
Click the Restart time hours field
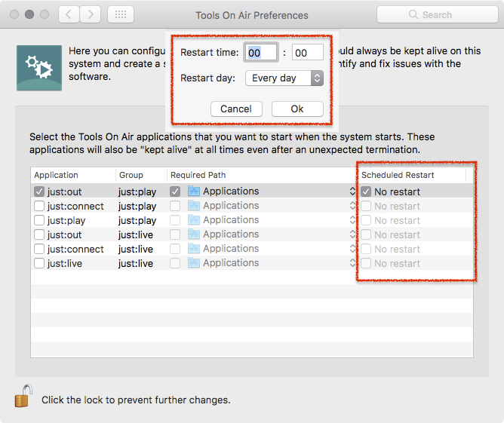tap(261, 52)
